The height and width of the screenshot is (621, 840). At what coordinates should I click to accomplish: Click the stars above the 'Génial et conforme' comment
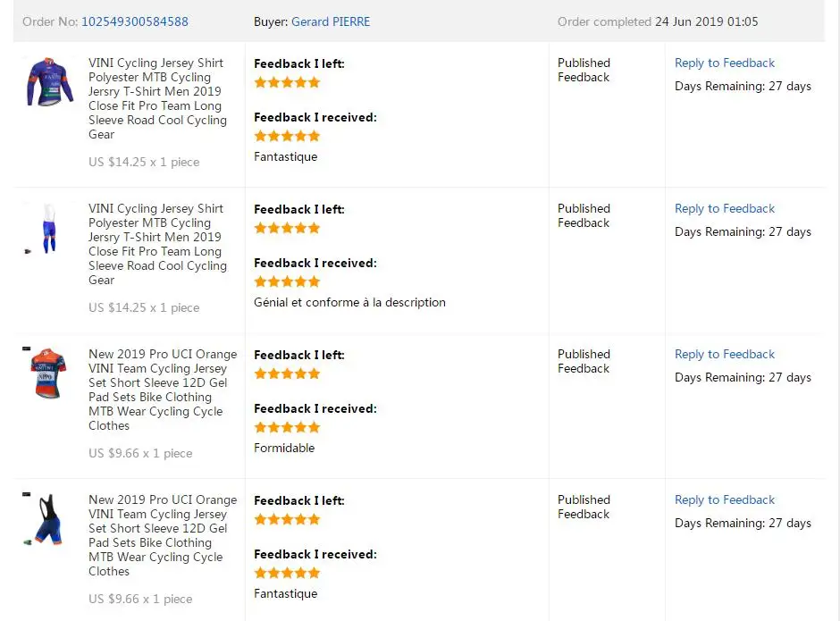287,281
